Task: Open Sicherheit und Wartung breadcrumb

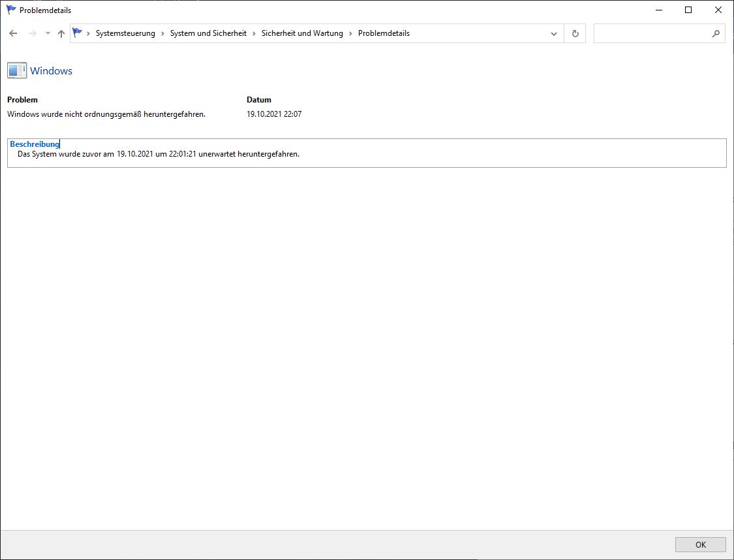Action: (x=302, y=33)
